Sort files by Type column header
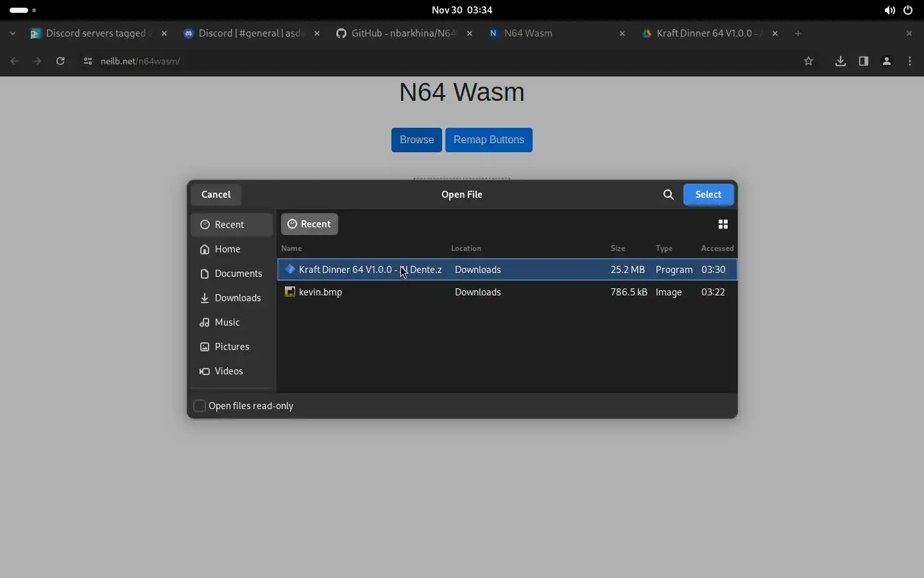Screen dimensions: 924x578 coord(665,249)
